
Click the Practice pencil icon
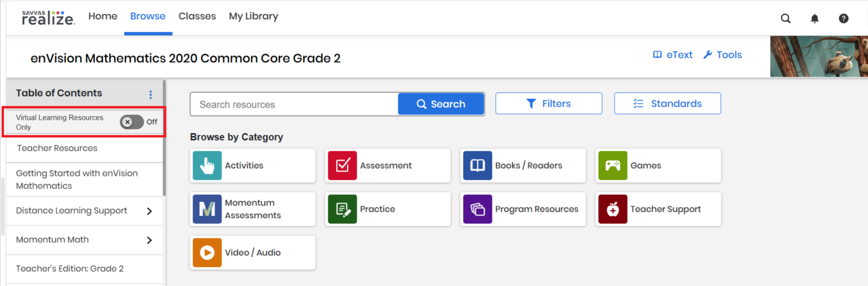point(342,209)
